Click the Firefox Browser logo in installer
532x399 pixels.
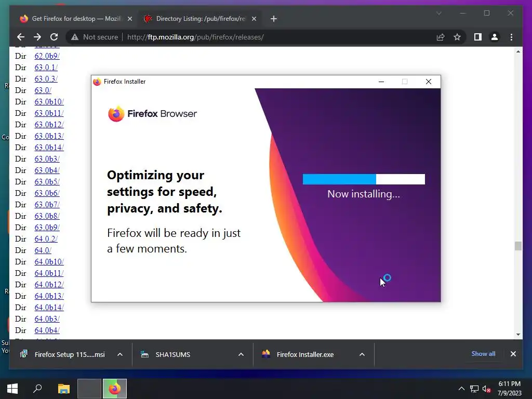point(152,114)
